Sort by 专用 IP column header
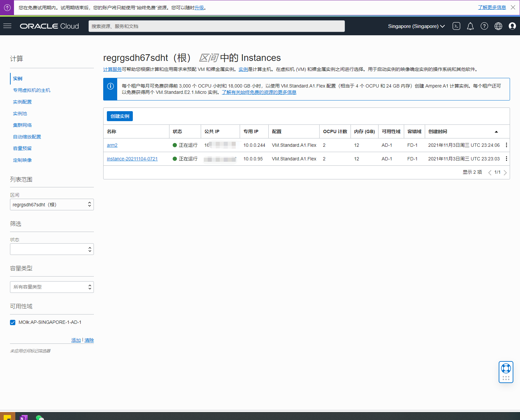 click(251, 131)
